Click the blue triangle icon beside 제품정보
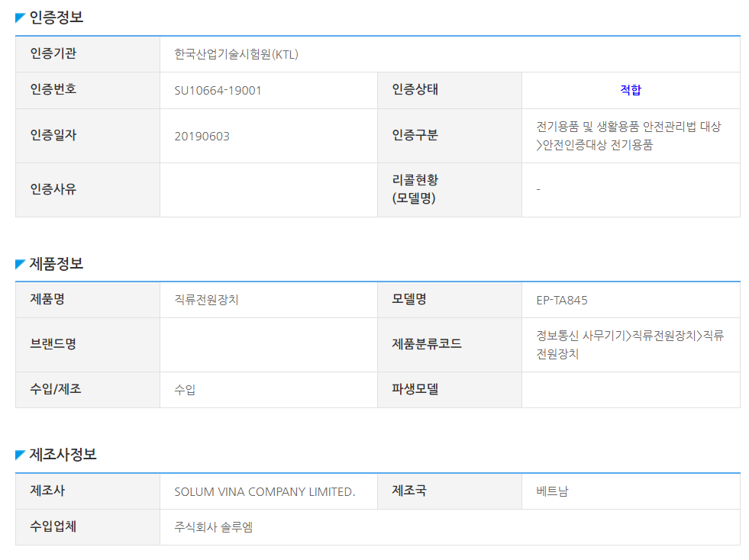 pyautogui.click(x=20, y=264)
